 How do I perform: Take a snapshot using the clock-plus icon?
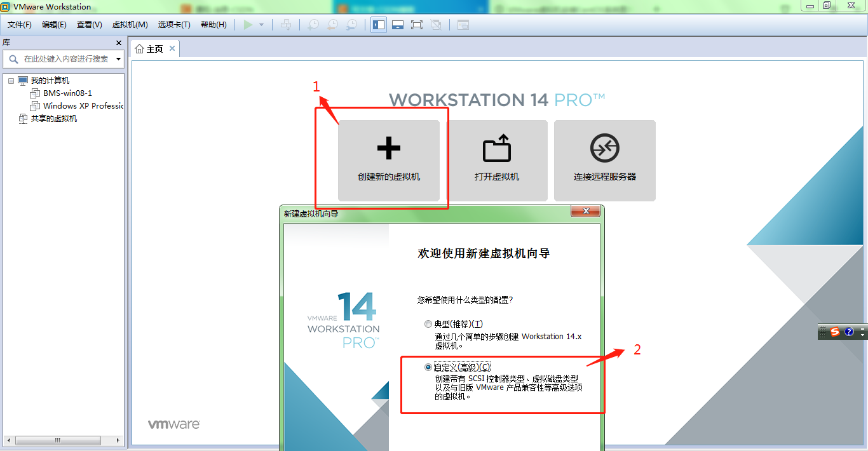click(313, 25)
